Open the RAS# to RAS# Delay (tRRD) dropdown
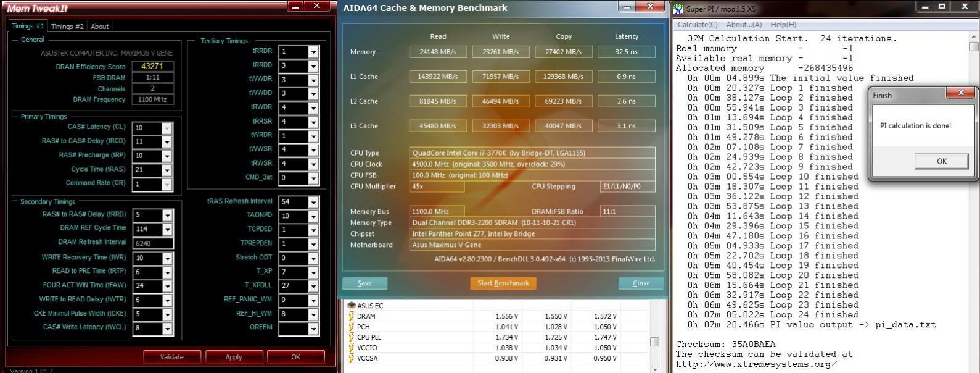 point(167,216)
